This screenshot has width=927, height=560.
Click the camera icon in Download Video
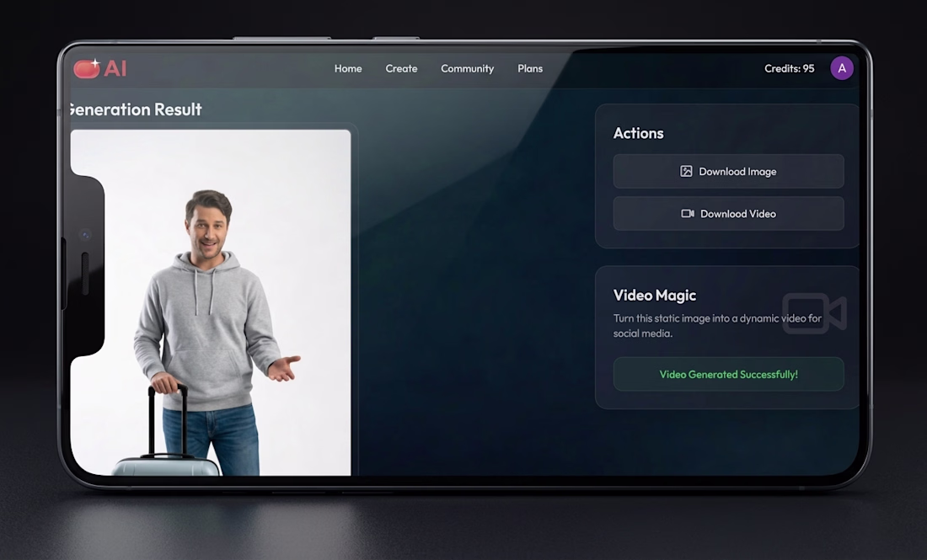pyautogui.click(x=688, y=214)
